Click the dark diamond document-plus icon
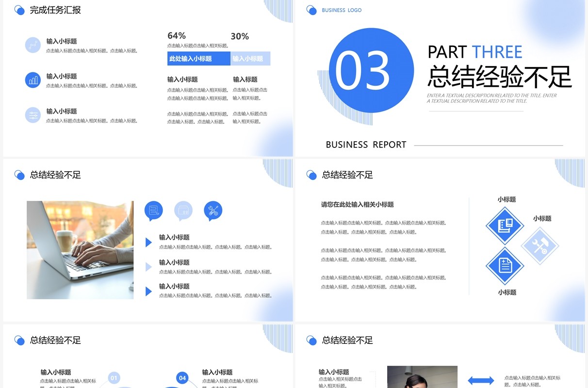The image size is (588, 388). click(505, 266)
